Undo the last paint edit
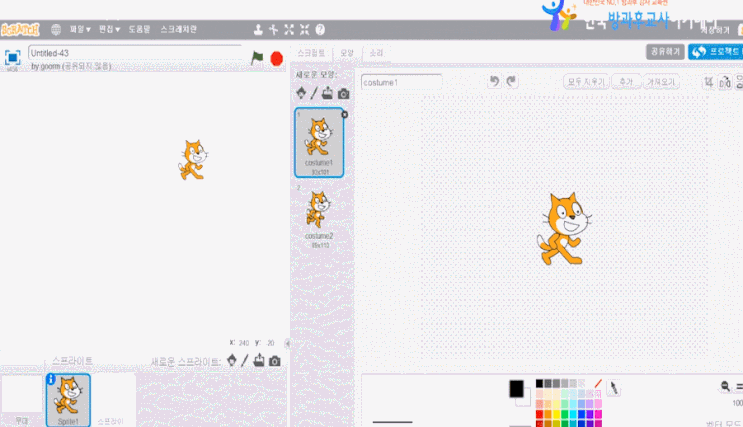This screenshot has height=427, width=743. 494,82
